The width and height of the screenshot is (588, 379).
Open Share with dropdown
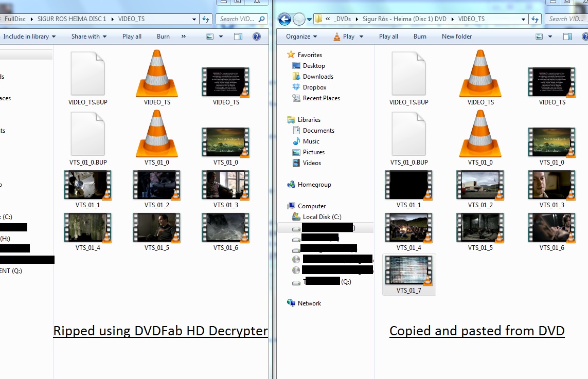[x=89, y=37]
